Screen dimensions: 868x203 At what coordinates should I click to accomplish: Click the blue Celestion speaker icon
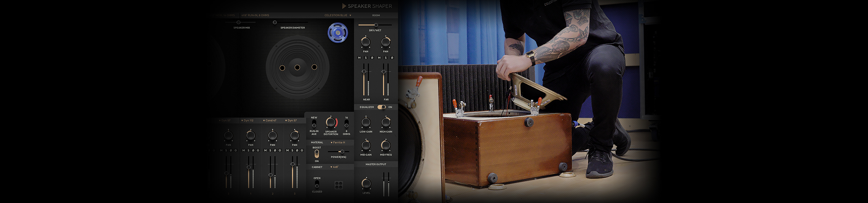338,33
